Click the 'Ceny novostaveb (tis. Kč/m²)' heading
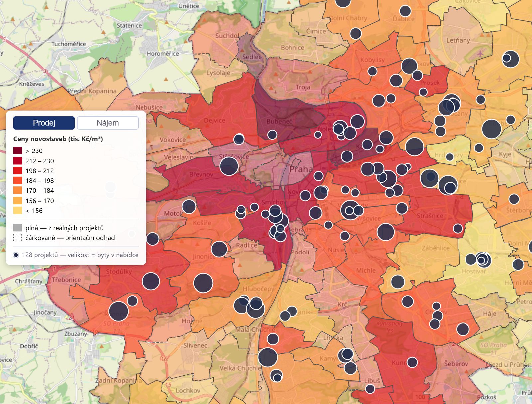 (58, 139)
